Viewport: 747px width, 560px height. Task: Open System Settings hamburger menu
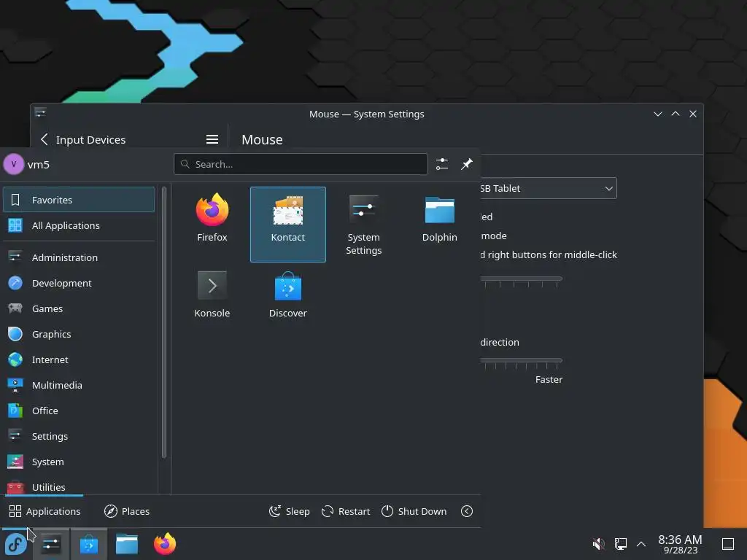[x=212, y=139]
